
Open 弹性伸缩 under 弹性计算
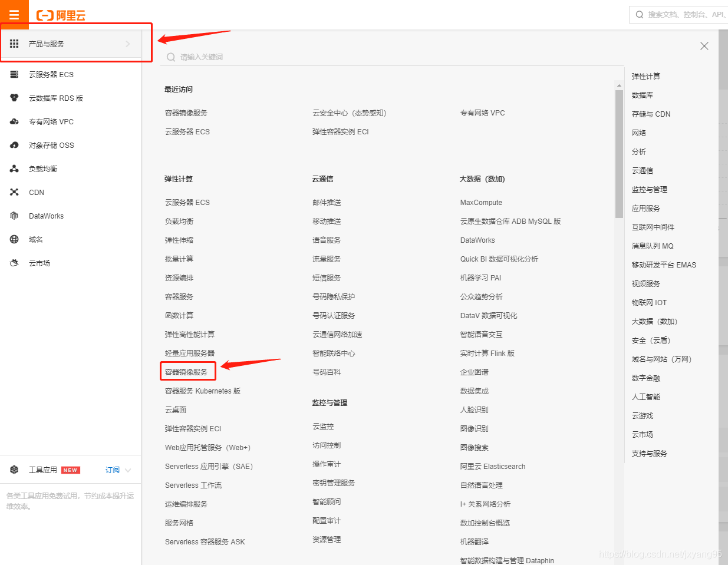179,240
